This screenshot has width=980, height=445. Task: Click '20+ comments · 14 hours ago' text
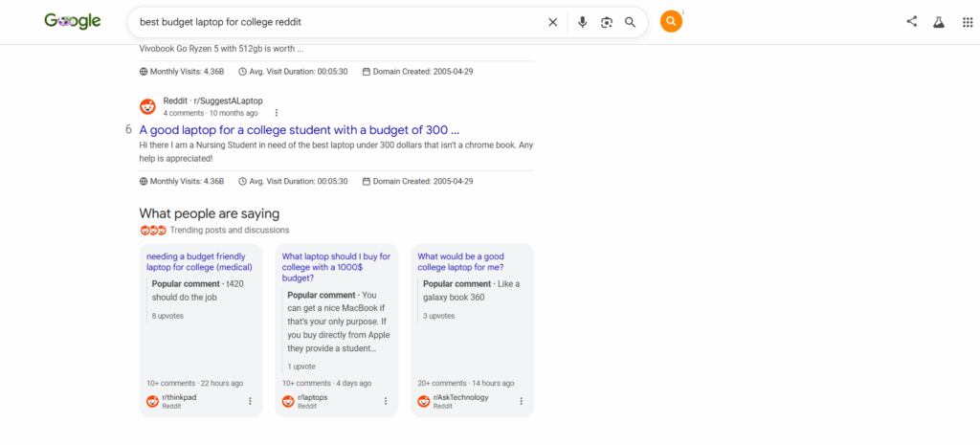(466, 383)
